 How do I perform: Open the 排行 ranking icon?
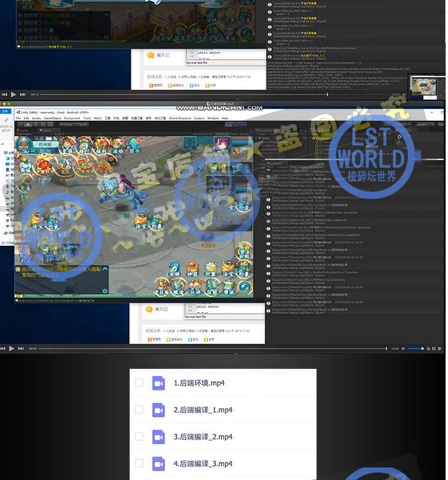tap(84, 146)
